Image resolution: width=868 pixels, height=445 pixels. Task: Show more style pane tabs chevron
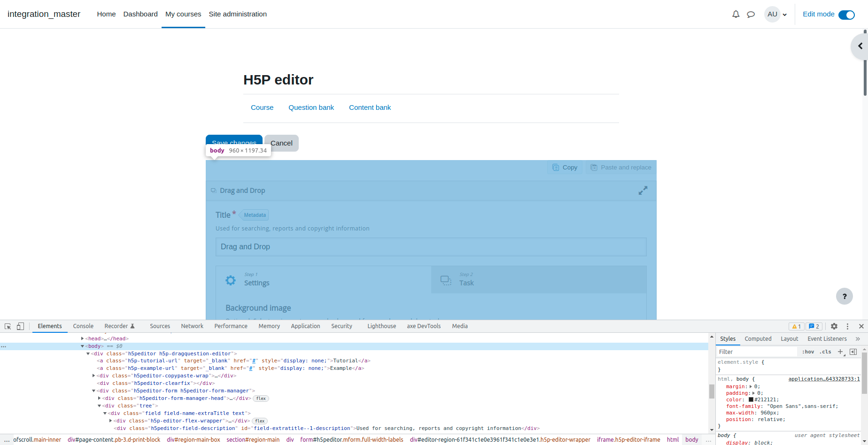coord(858,339)
